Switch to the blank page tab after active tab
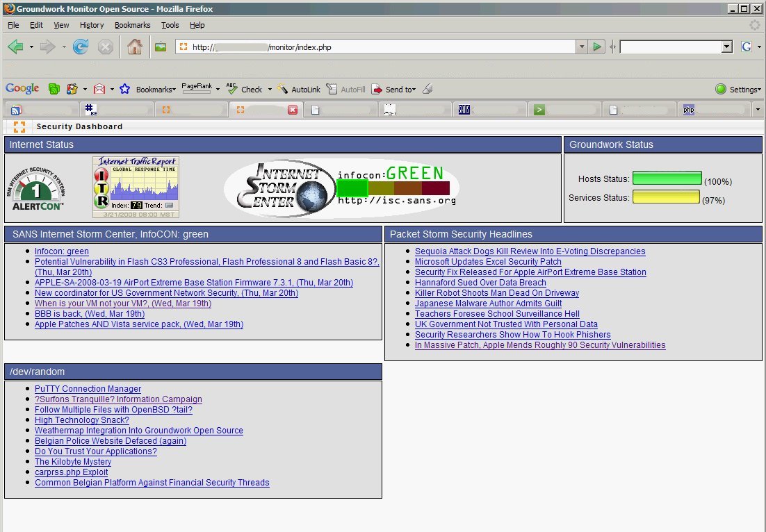766x532 pixels. click(341, 110)
